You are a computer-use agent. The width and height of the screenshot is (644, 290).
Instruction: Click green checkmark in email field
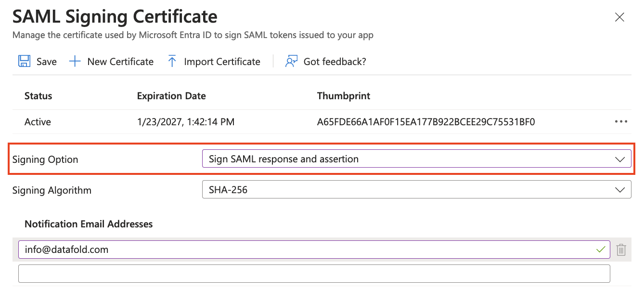coord(600,250)
